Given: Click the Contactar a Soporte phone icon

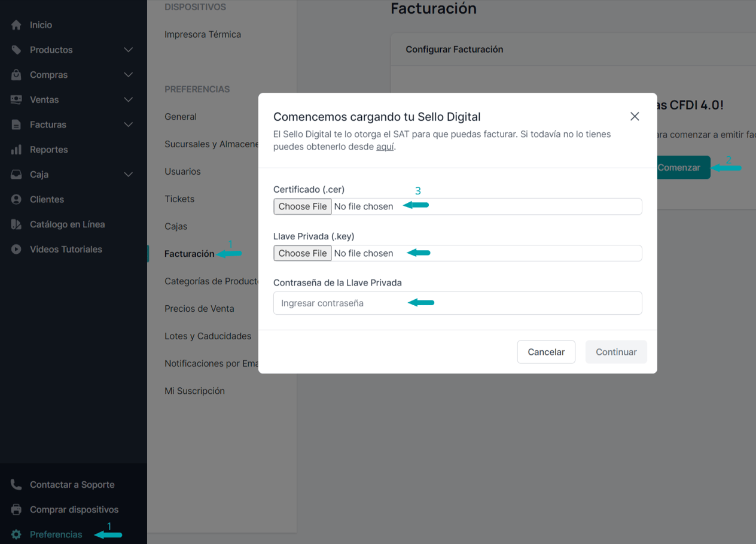Looking at the screenshot, I should point(15,484).
